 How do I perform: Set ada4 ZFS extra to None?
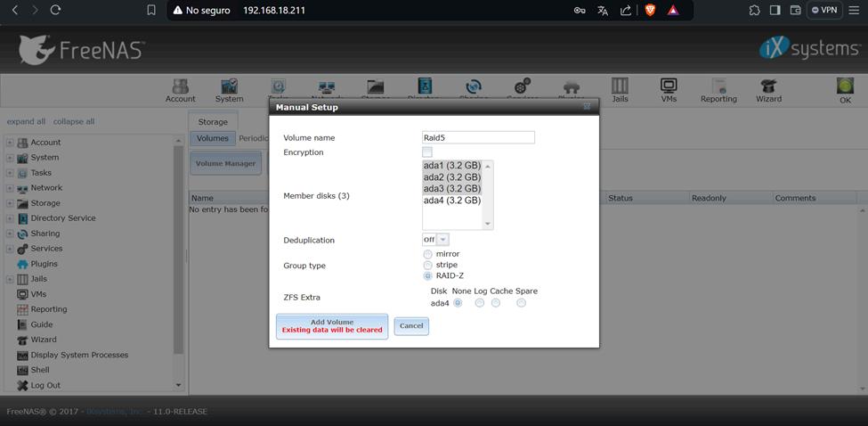click(x=458, y=302)
